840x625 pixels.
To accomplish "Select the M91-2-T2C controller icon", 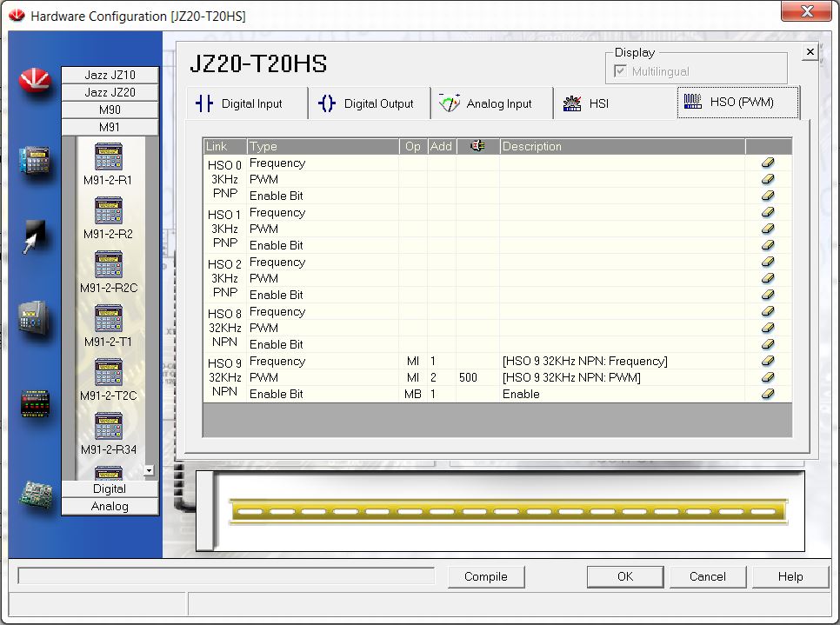I will click(108, 372).
